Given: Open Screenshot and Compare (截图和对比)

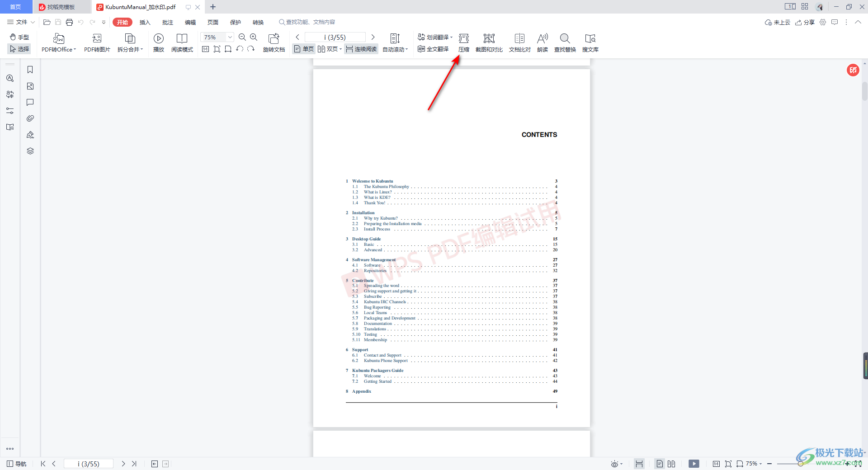Looking at the screenshot, I should coord(489,43).
